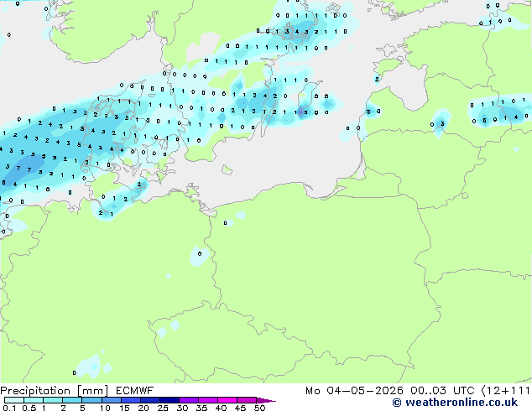Click the '0.1' legend scale label

click(9, 408)
